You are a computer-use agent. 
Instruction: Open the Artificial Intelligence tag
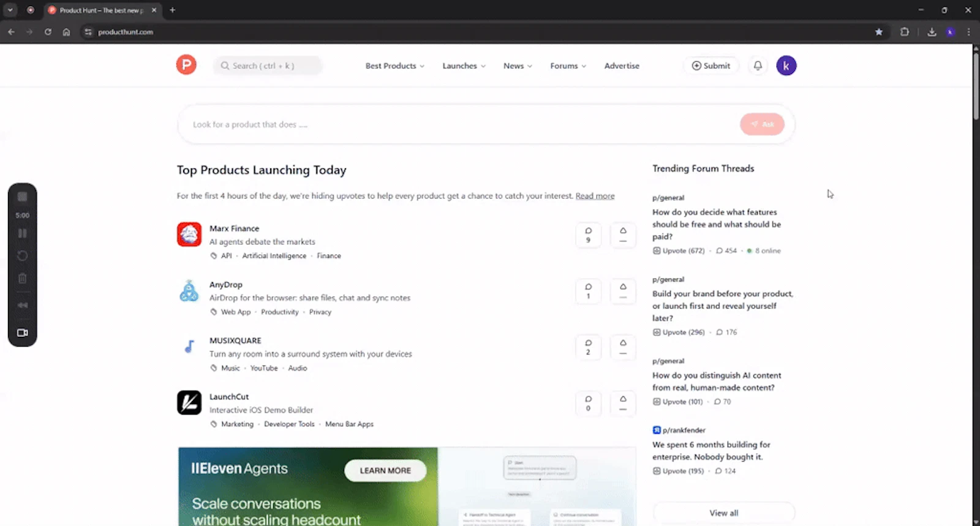(x=274, y=256)
